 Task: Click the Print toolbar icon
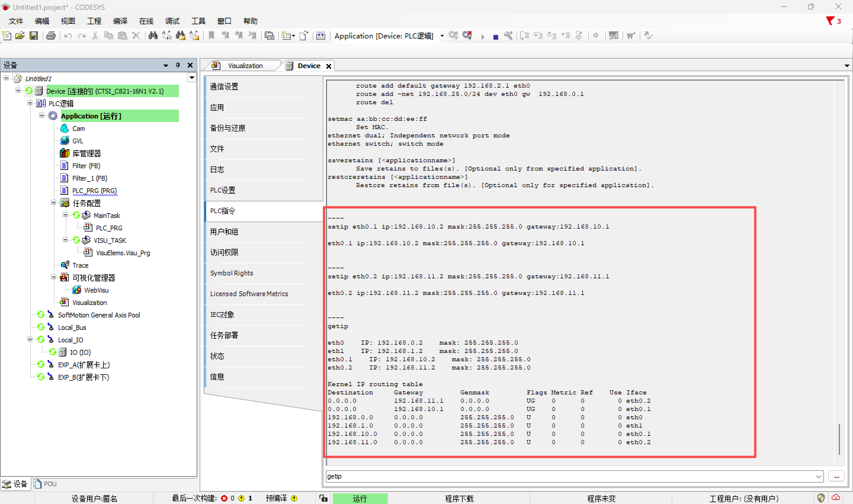51,35
